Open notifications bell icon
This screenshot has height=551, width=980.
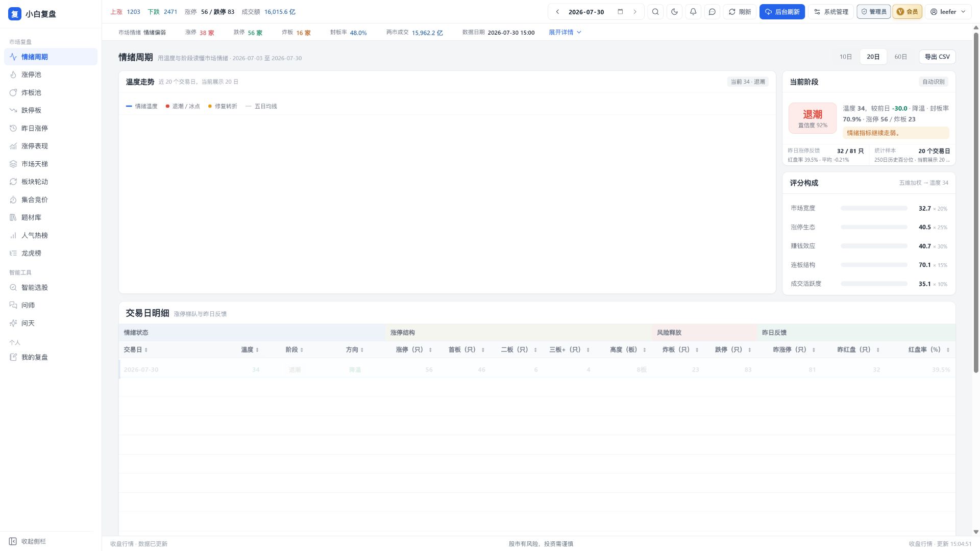(693, 12)
